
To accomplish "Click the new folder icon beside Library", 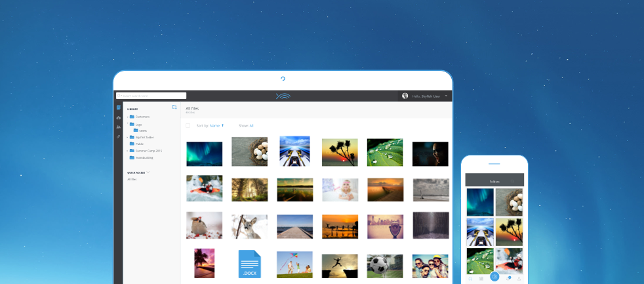I will 174,108.
